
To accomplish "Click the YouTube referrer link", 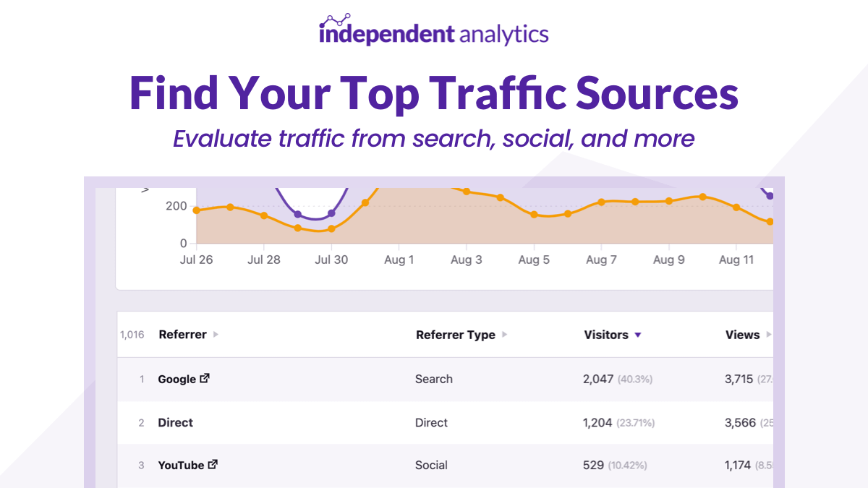I will pos(179,465).
